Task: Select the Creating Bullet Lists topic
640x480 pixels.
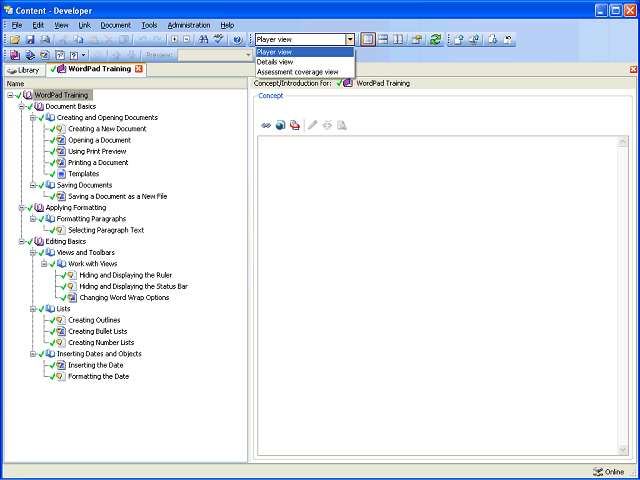Action: click(98, 331)
